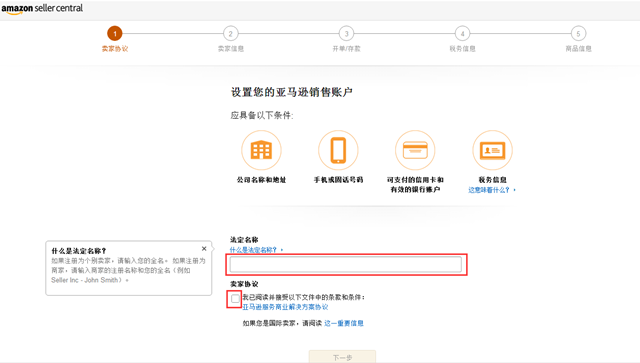Click the 设置您的亚马逊销售账户 heading
This screenshot has width=640, height=363.
click(292, 92)
